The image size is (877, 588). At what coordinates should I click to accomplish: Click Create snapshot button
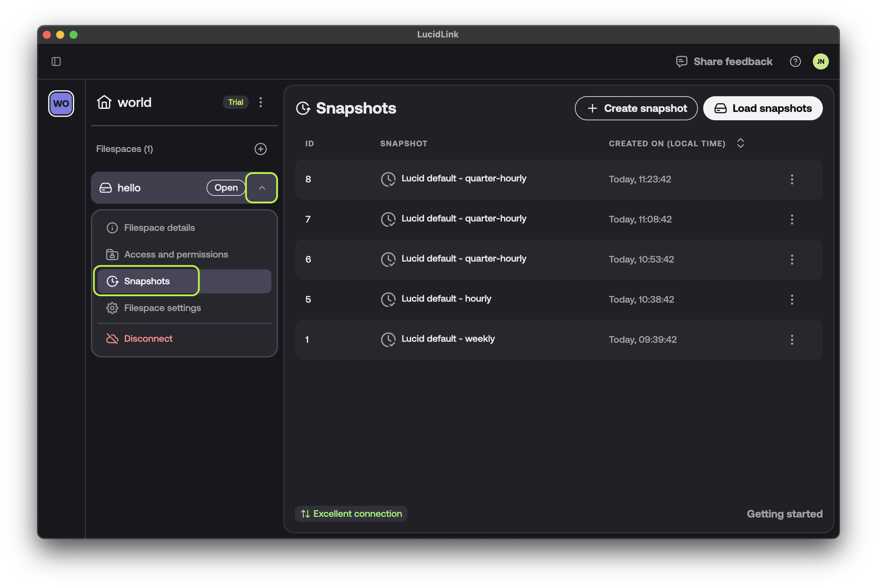[x=636, y=108]
